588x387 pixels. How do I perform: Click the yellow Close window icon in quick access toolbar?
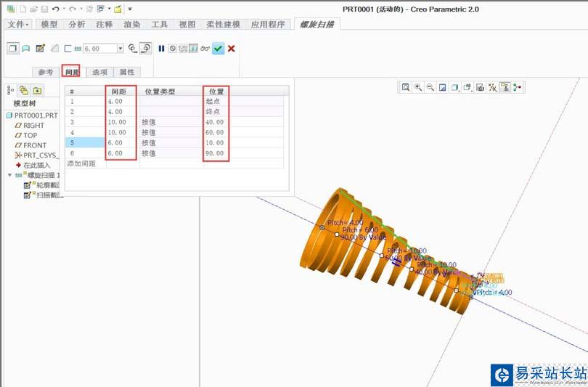tap(118, 9)
